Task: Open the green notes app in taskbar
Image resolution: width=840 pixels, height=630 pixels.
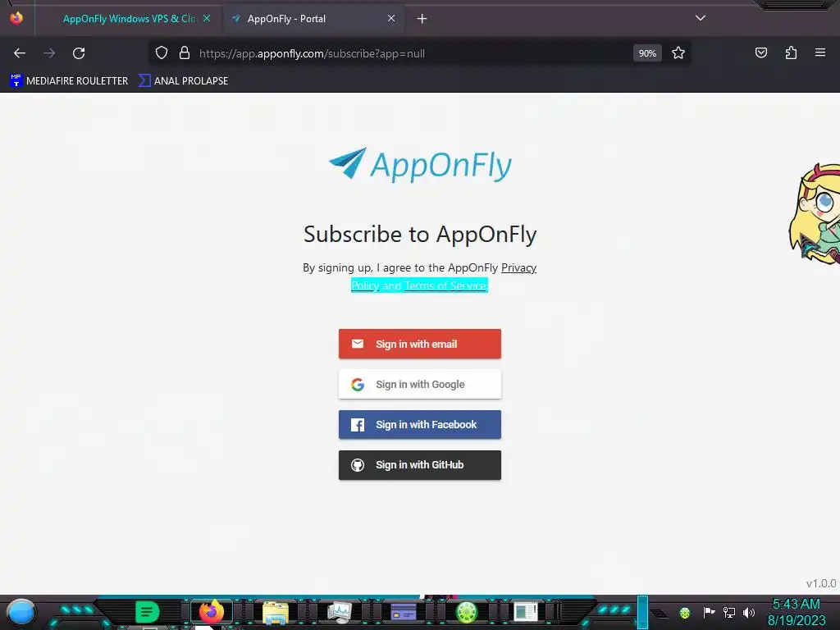Action: pos(147,612)
